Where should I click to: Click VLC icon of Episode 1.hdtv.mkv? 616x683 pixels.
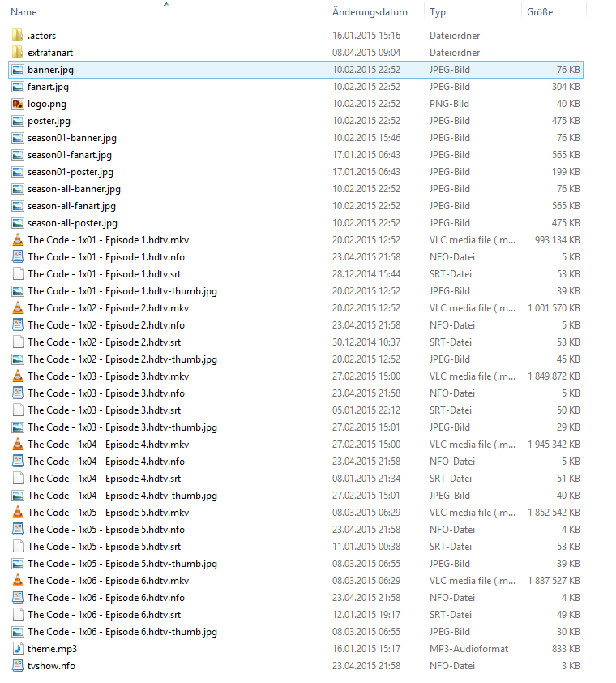(x=17, y=239)
